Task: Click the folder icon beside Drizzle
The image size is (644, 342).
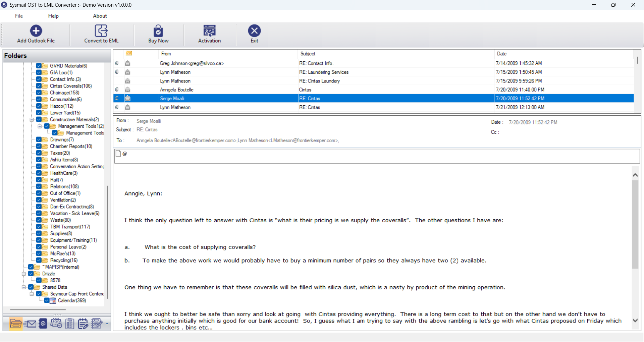Action: coord(37,274)
